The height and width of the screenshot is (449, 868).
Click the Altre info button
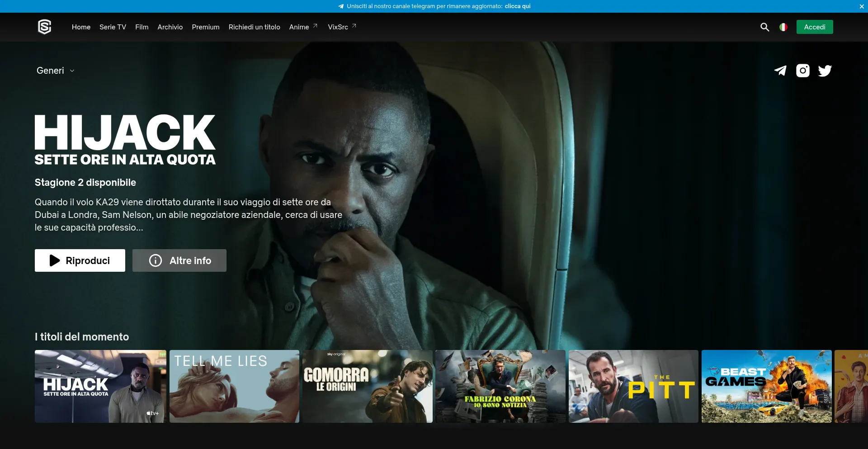pos(179,260)
